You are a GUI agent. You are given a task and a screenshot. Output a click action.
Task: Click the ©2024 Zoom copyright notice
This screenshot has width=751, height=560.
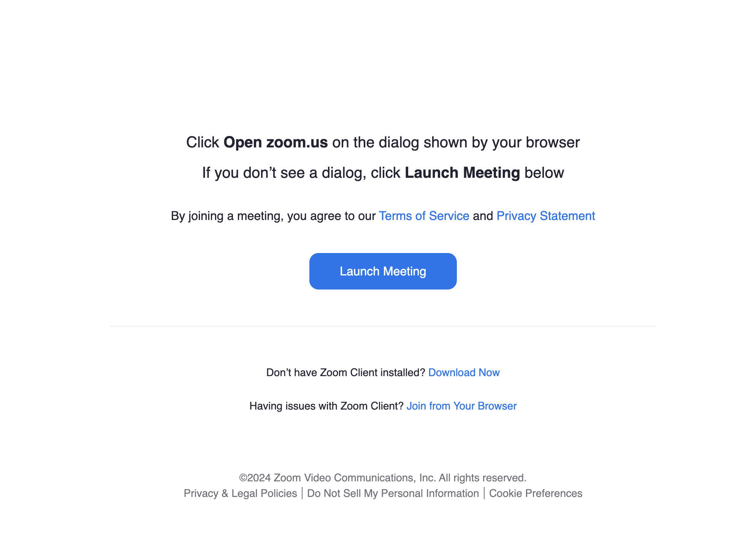[x=383, y=478]
